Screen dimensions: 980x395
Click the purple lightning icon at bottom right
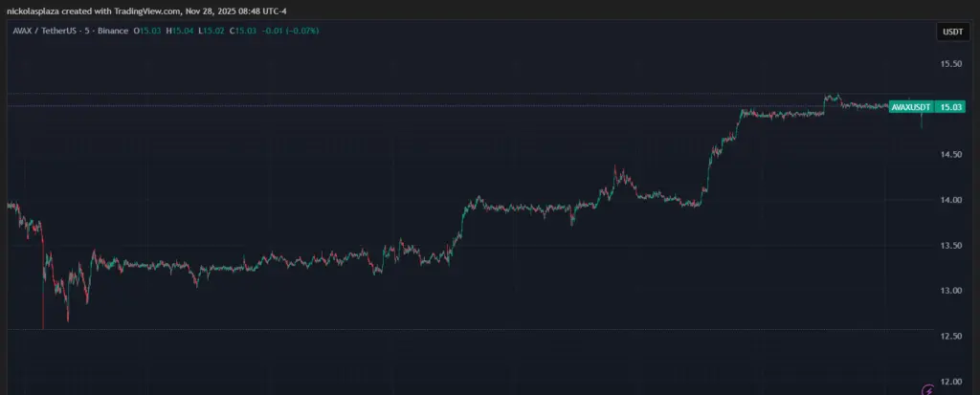tap(928, 390)
